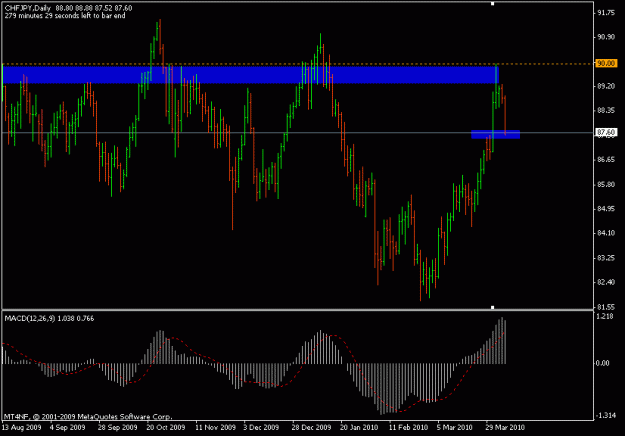The image size is (625, 436).
Task: Click the 0.00 MACD scale value
Action: [602, 363]
